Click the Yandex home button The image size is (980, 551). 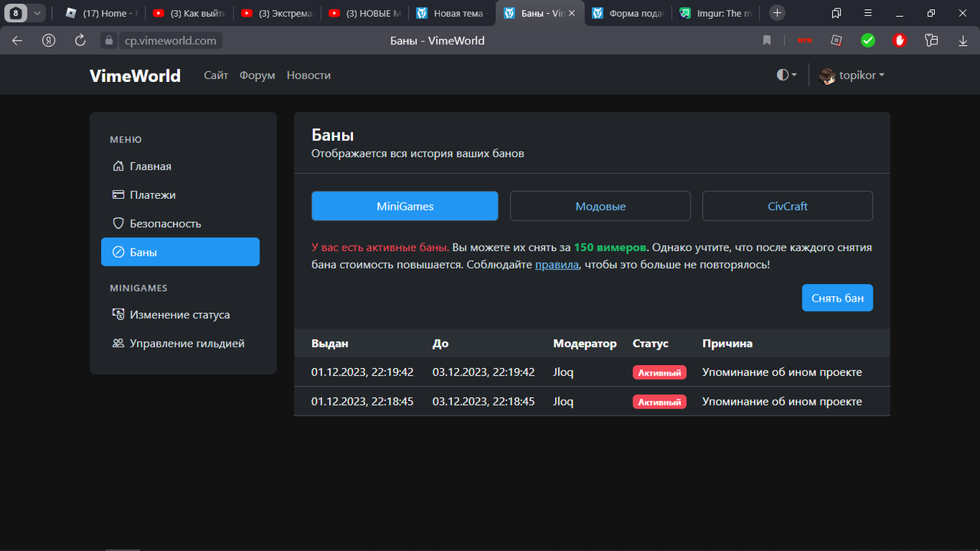tap(49, 41)
